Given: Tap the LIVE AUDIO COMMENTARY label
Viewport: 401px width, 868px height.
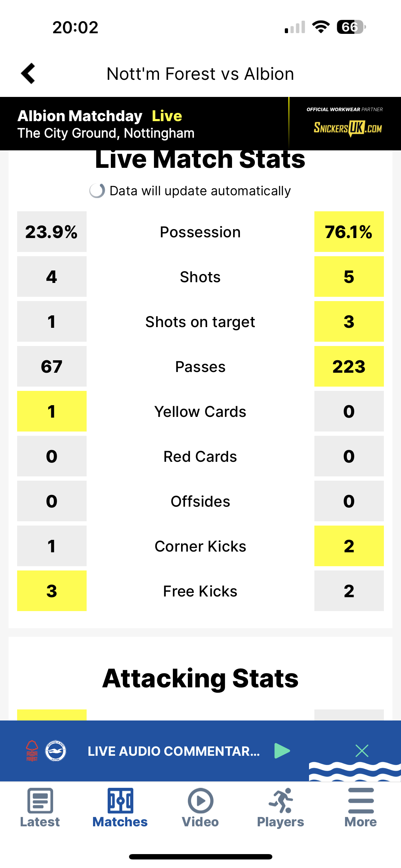Looking at the screenshot, I should point(174,751).
